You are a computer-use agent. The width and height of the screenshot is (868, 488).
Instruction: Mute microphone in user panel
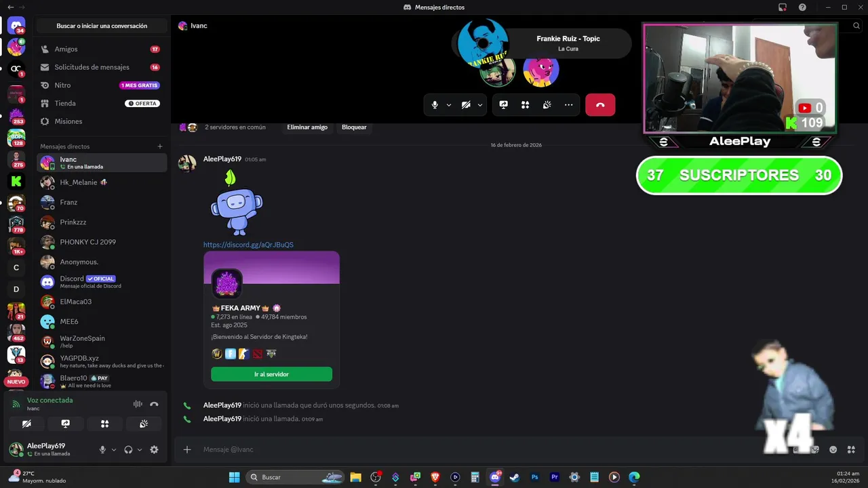[x=103, y=449]
